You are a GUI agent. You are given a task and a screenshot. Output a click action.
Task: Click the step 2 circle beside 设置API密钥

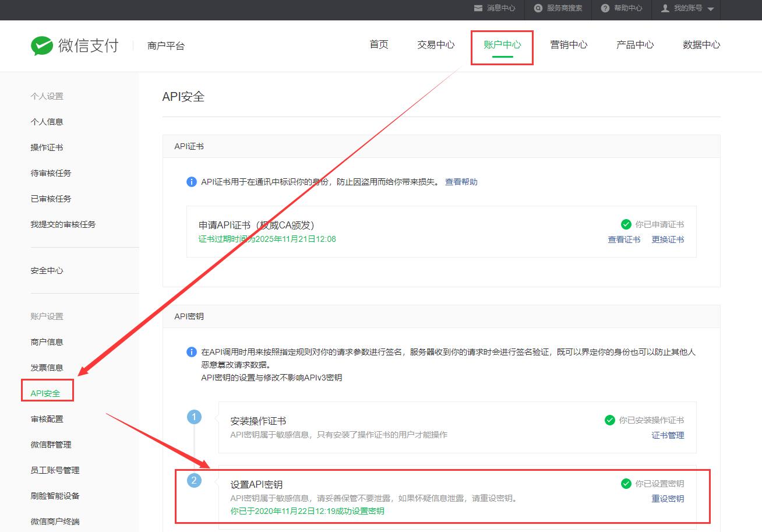(x=195, y=481)
